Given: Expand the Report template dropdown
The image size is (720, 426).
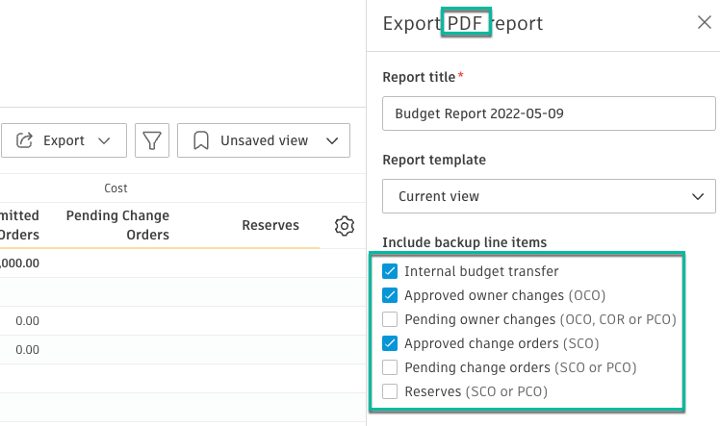Looking at the screenshot, I should tap(549, 196).
